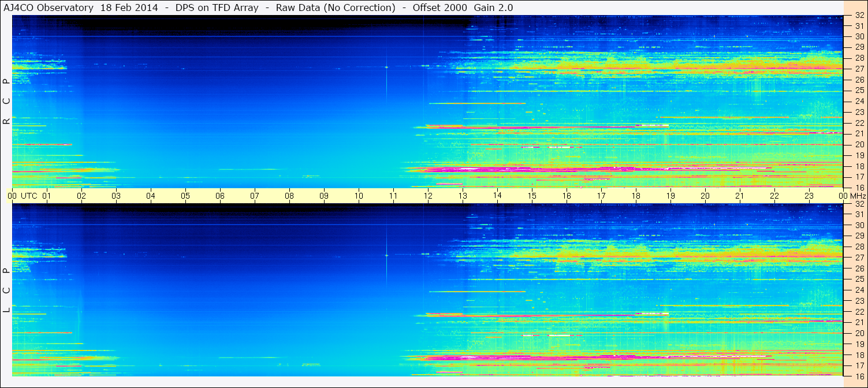The image size is (868, 388).
Task: Pick the 23 hour marker on the time axis
Action: click(x=809, y=196)
